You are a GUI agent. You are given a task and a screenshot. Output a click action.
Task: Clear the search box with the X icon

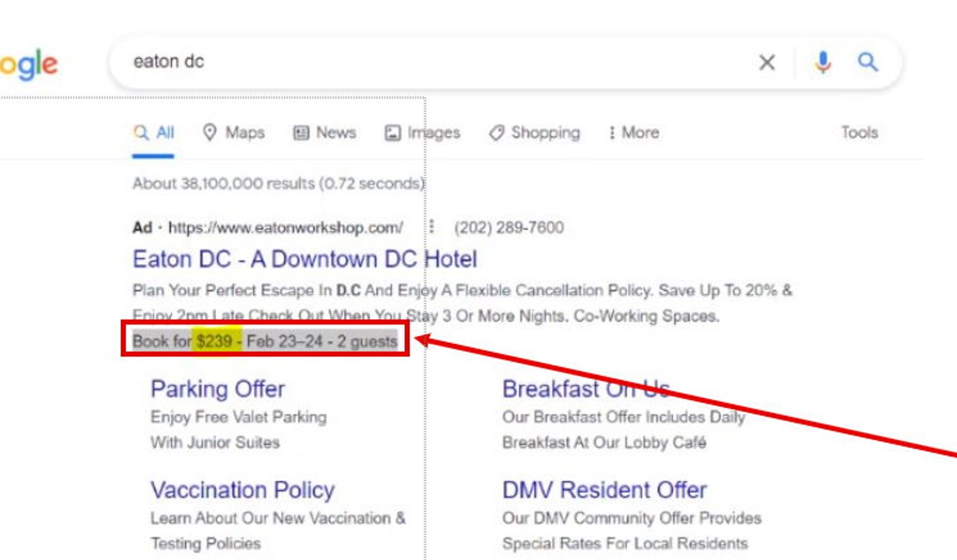click(x=767, y=62)
